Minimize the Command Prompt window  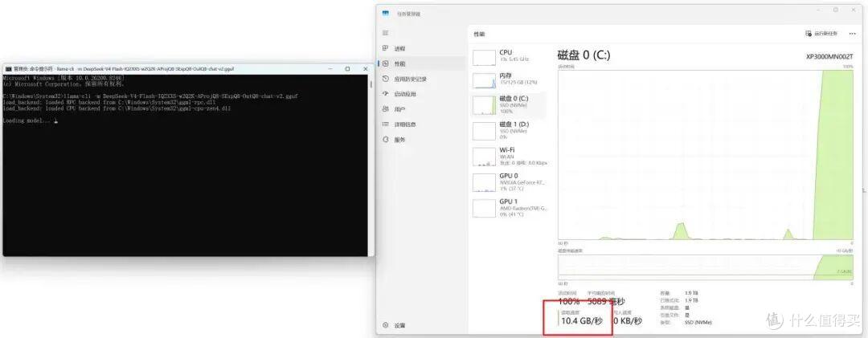tap(330, 69)
